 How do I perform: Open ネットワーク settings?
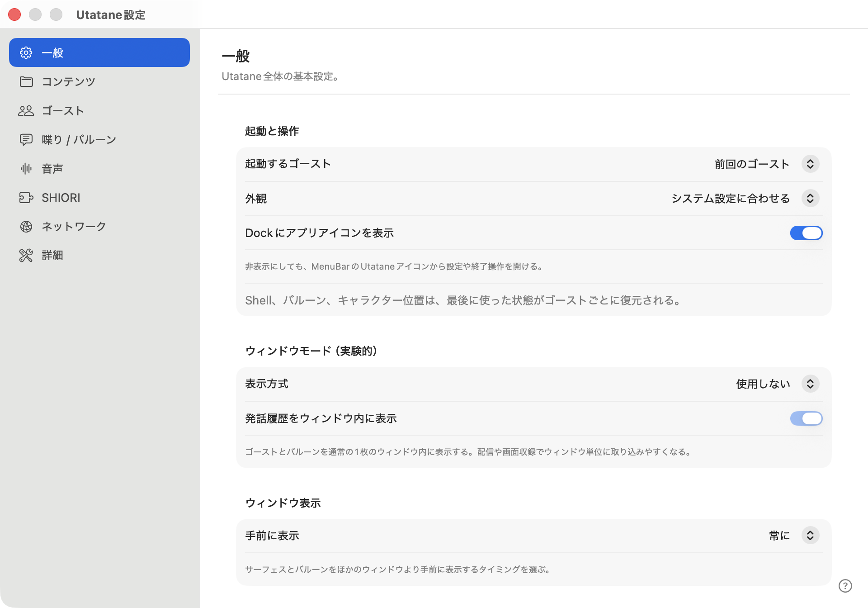pos(99,227)
